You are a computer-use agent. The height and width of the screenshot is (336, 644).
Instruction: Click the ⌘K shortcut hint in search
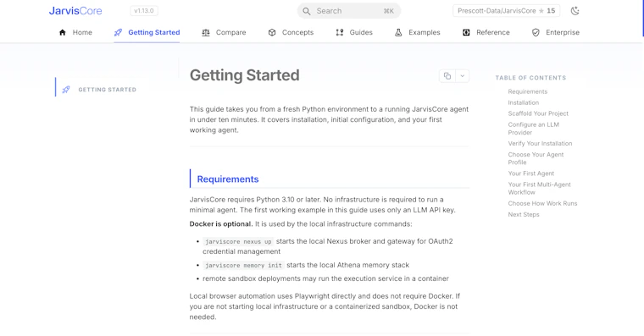(389, 11)
